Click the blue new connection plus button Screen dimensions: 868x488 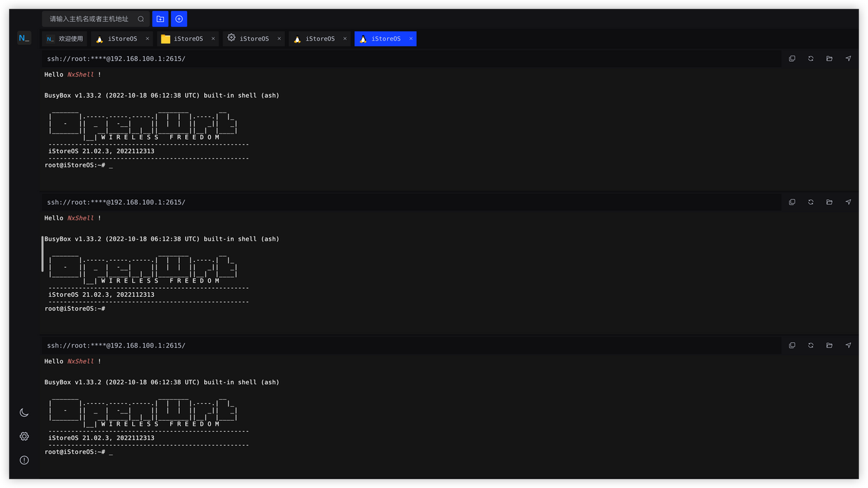click(179, 19)
